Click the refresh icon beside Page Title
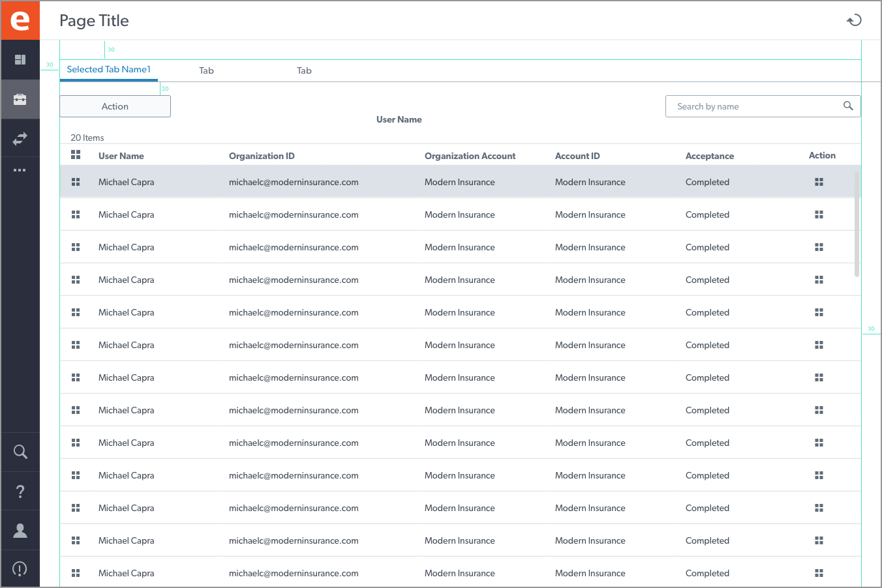 pyautogui.click(x=854, y=20)
